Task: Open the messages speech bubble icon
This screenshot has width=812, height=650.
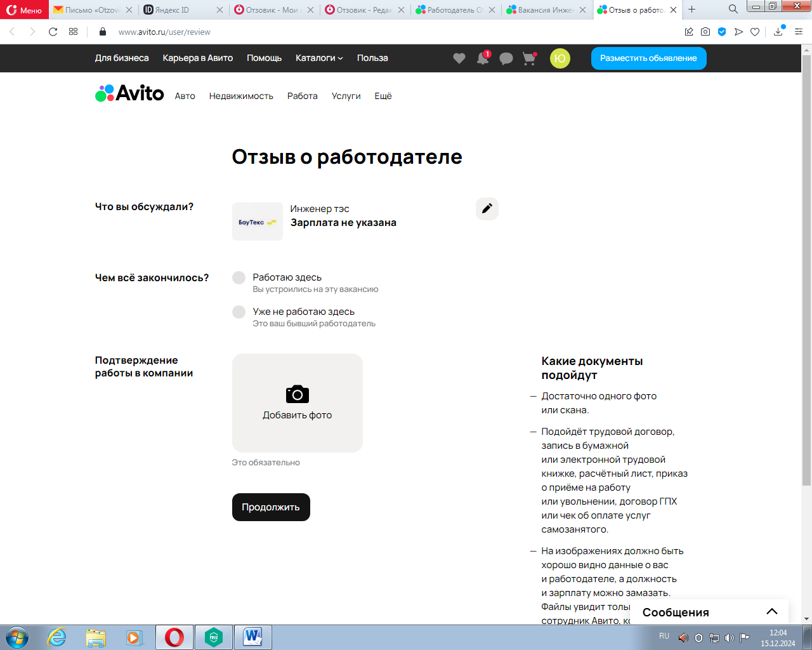Action: (x=506, y=59)
